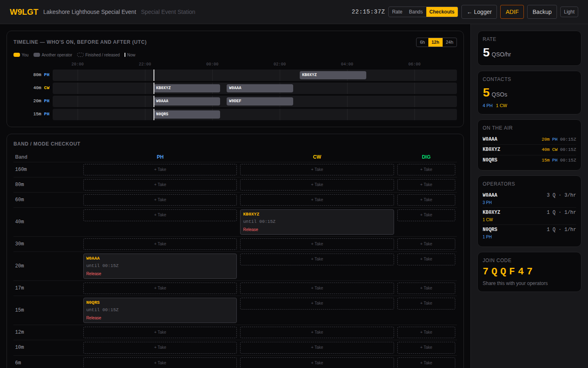Viewport: 588px width, 368px height.
Task: Select KB0XYZ block on 40m CW timeline
Action: click(x=187, y=88)
